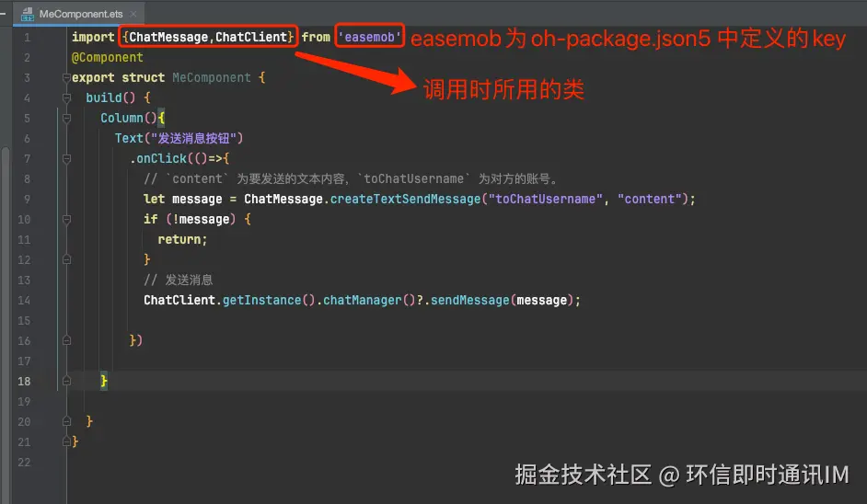Image resolution: width=867 pixels, height=504 pixels.
Task: Click ChatClient in the import statement
Action: tap(251, 37)
